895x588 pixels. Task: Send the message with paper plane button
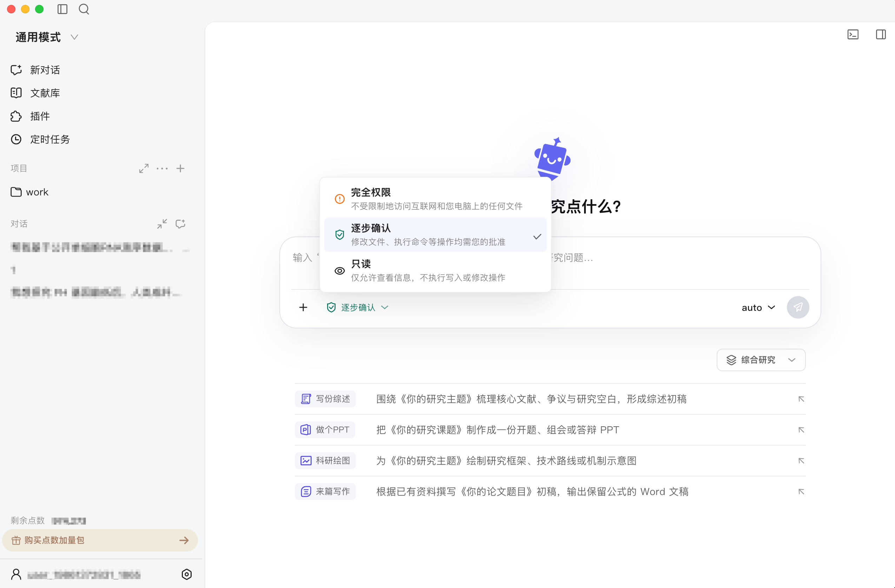[x=798, y=308]
